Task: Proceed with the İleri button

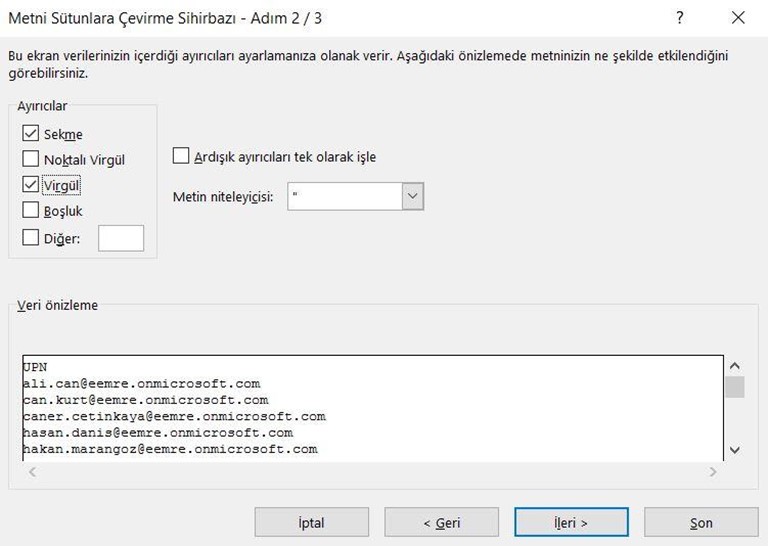Action: pyautogui.click(x=571, y=522)
